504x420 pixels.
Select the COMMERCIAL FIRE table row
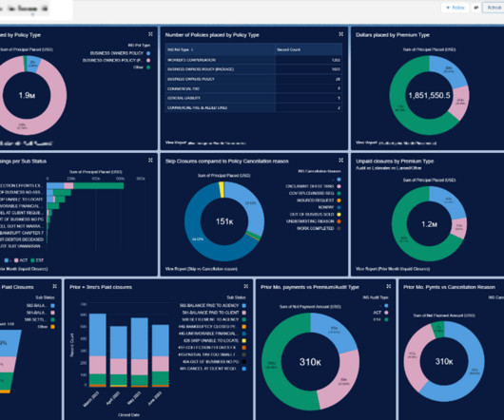[254, 88]
